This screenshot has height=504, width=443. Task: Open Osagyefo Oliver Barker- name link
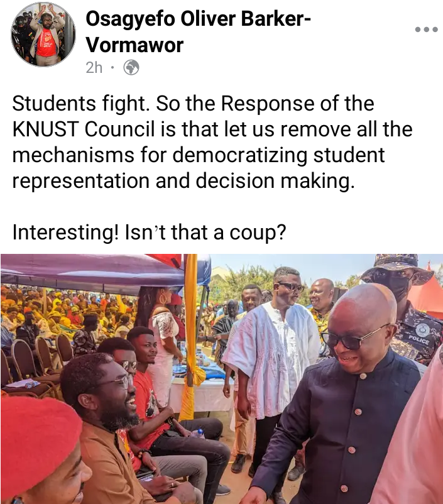pos(199,19)
